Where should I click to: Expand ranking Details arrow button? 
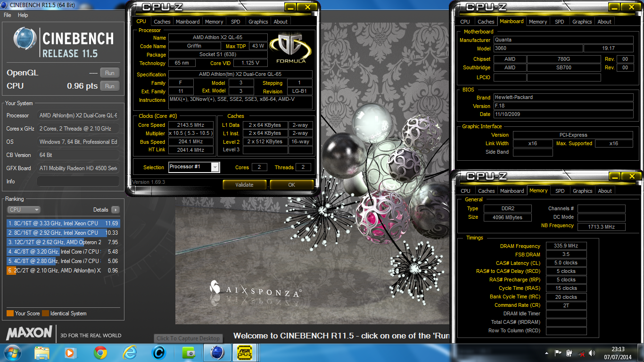(x=116, y=210)
